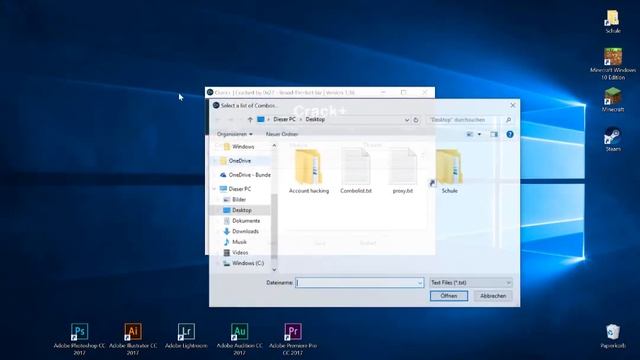Launch Adobe Photoshop CC 2017 desktop shortcut

79,338
